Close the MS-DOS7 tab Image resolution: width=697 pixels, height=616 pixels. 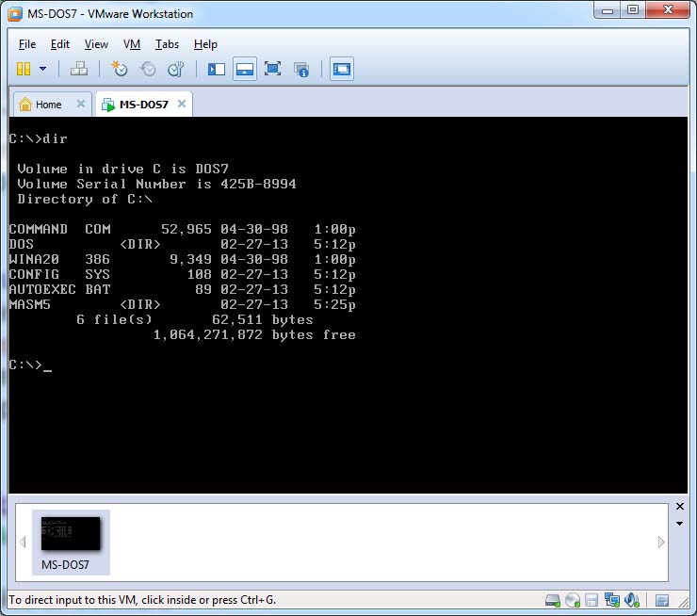click(182, 104)
